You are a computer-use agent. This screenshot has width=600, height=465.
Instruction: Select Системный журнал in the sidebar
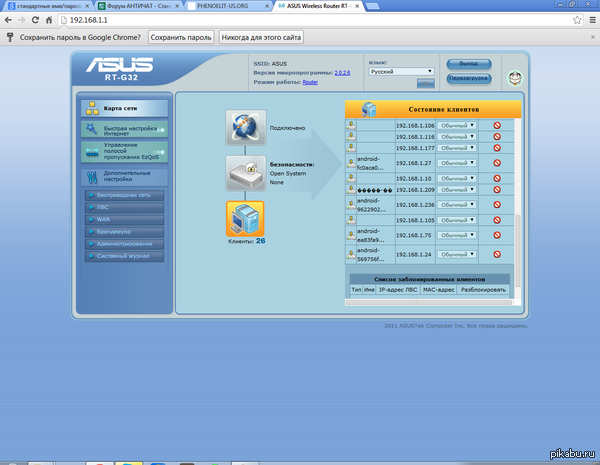(x=124, y=256)
